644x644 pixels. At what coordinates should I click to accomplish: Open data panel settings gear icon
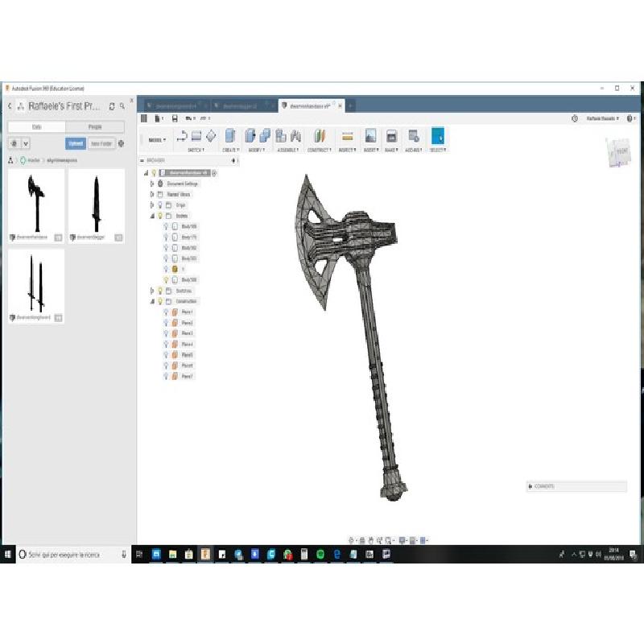tap(122, 144)
